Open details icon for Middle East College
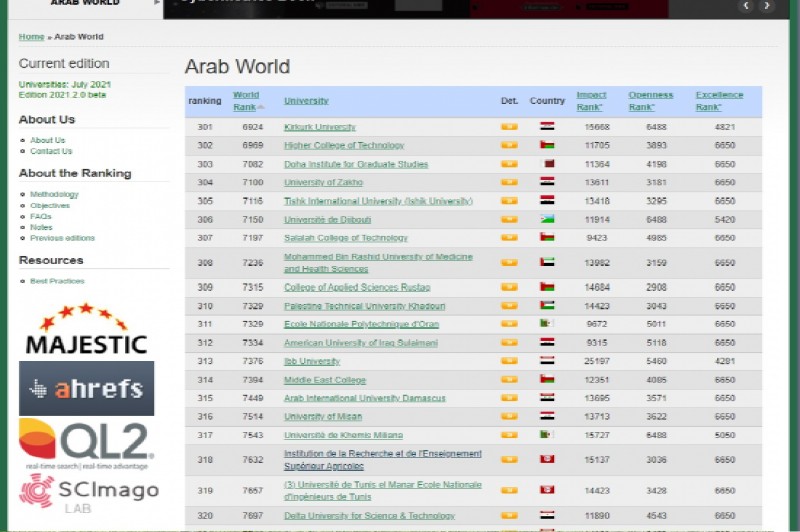800x532 pixels. tap(509, 380)
